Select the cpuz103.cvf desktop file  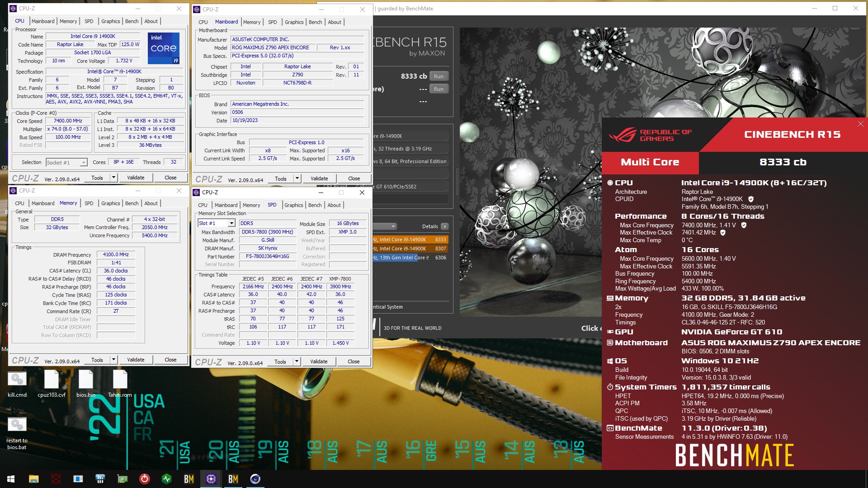click(x=52, y=385)
